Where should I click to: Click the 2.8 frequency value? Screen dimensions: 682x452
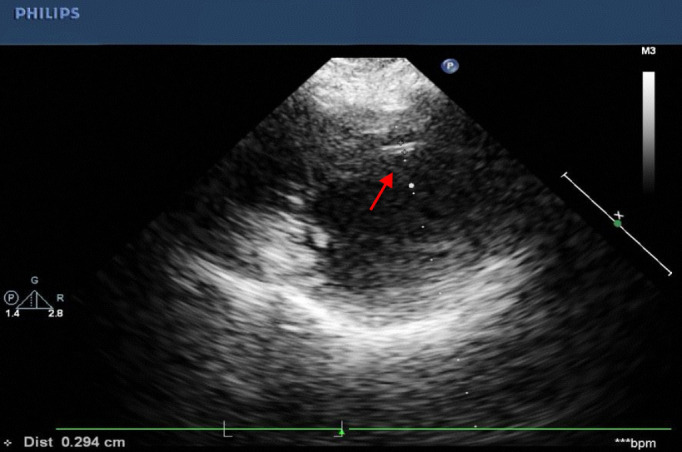tap(56, 313)
